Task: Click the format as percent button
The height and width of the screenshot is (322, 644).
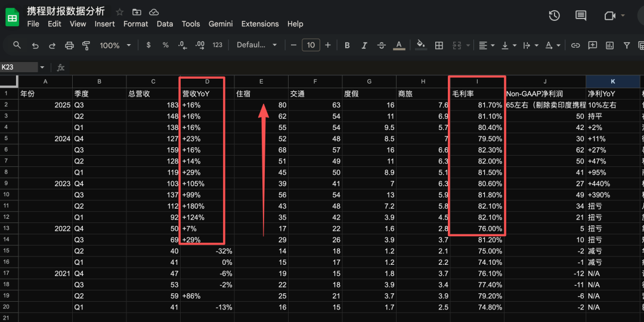Action: (x=165, y=45)
